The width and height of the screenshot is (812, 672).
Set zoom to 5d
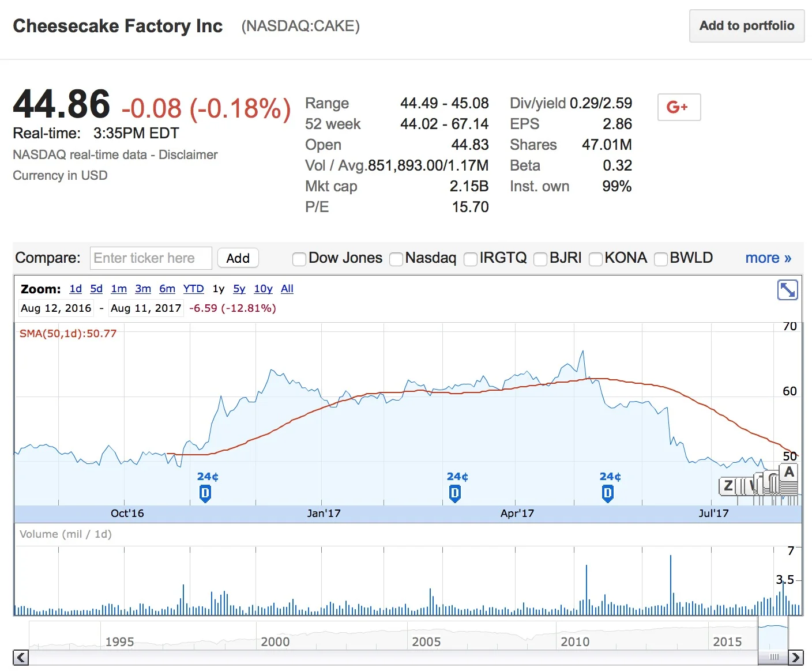point(96,289)
